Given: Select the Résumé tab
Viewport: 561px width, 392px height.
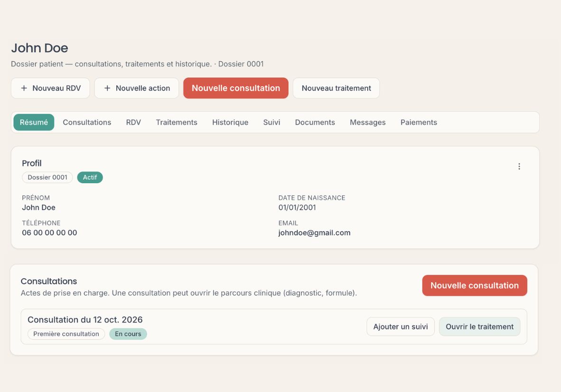Looking at the screenshot, I should [x=34, y=122].
